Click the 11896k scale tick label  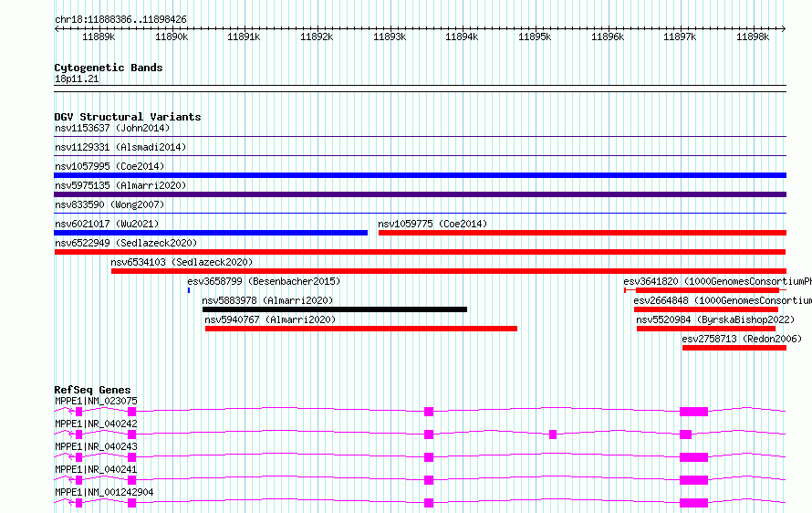click(x=608, y=37)
